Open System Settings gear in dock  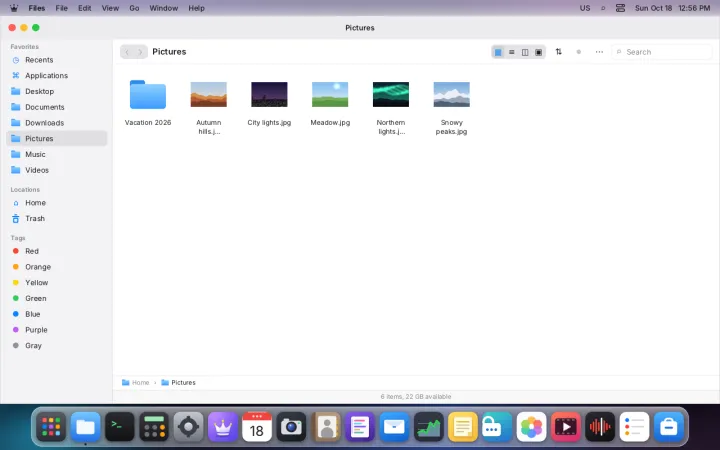[x=188, y=427]
